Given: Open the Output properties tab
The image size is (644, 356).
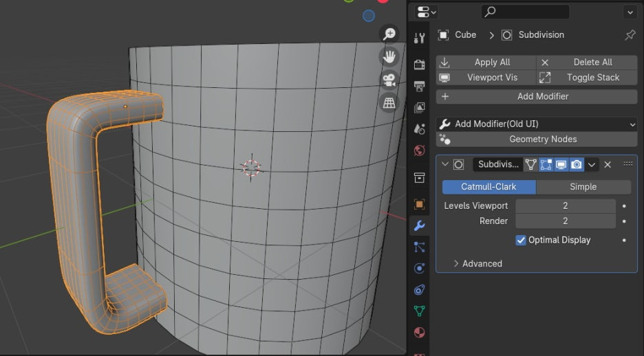Looking at the screenshot, I should coord(419,86).
